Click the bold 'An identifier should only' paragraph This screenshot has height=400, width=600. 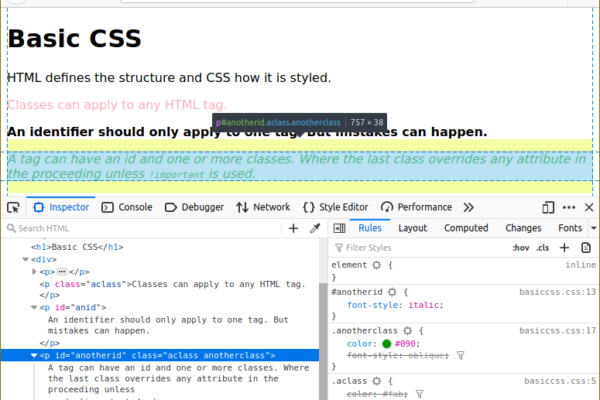[247, 132]
